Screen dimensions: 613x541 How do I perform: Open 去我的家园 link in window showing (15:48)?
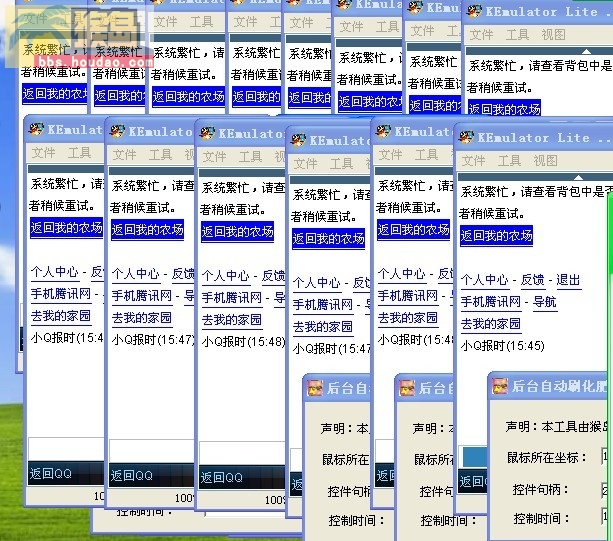point(232,320)
